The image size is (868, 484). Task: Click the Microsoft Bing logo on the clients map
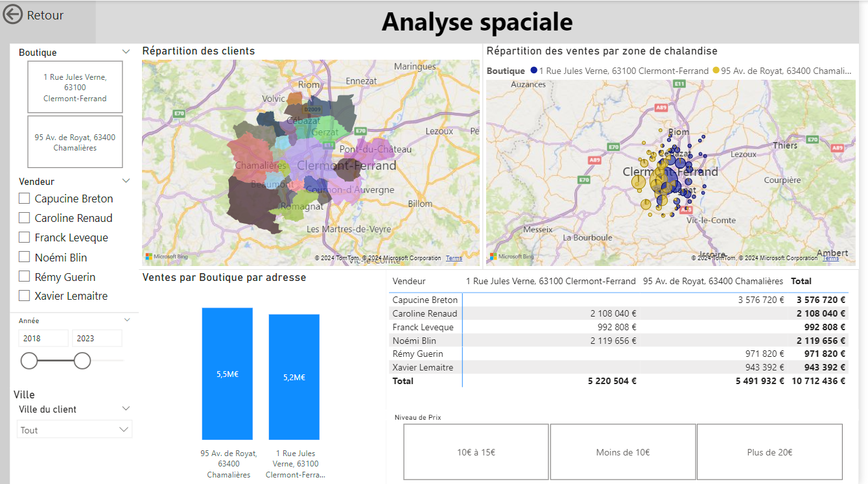[165, 257]
